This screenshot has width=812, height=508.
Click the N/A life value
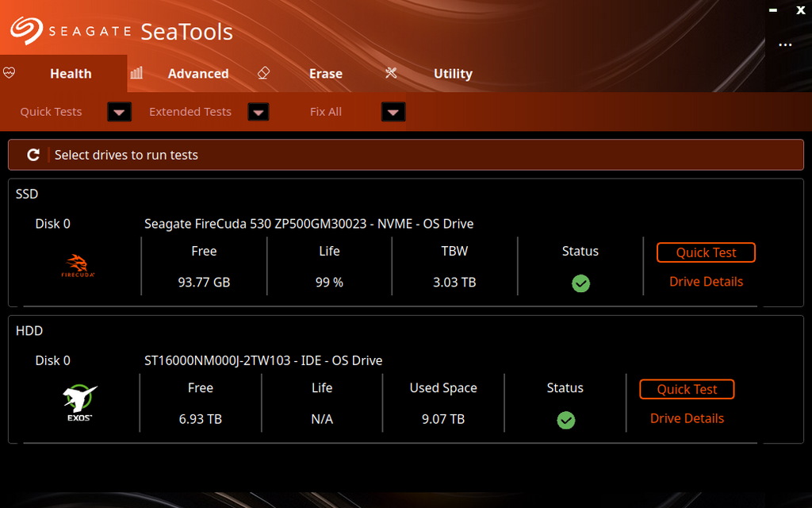click(x=322, y=419)
